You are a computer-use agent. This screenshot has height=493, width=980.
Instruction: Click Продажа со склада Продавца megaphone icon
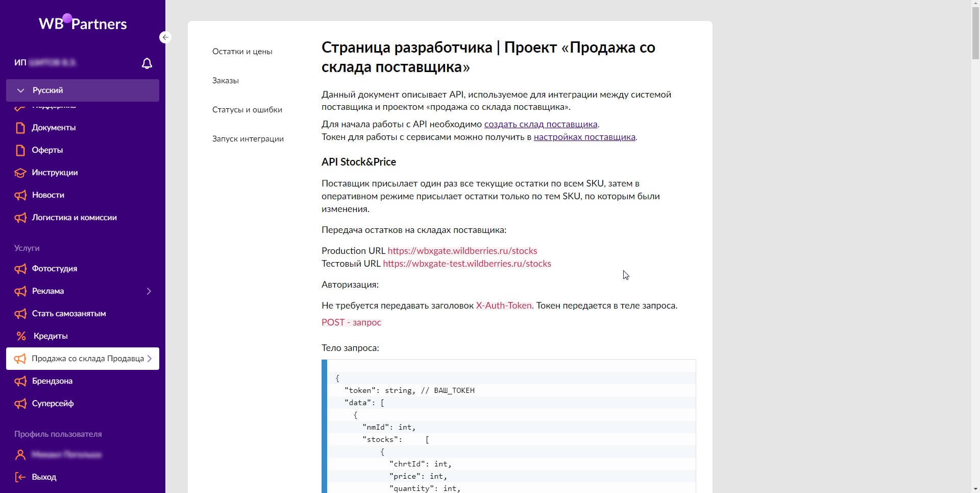pos(20,359)
